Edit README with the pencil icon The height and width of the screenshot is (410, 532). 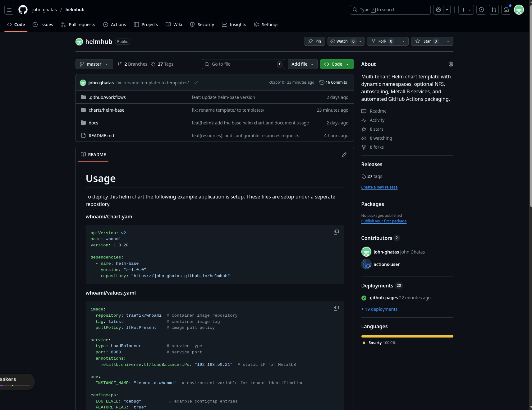[x=344, y=155]
